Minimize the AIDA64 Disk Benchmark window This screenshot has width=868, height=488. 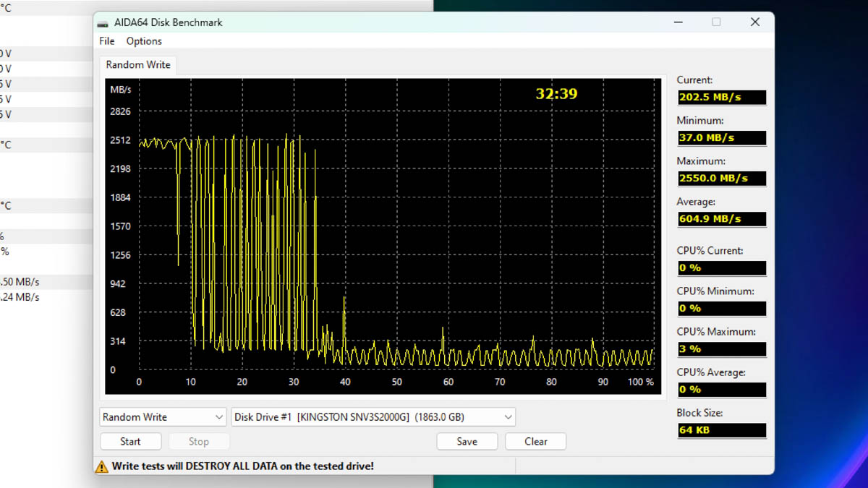tap(678, 22)
